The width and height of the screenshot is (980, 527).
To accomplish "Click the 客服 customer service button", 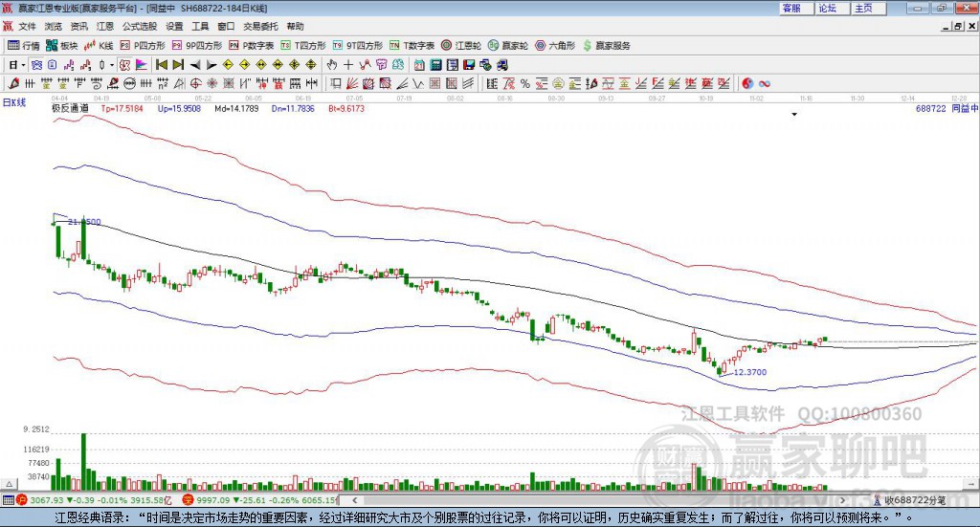I will click(x=796, y=8).
